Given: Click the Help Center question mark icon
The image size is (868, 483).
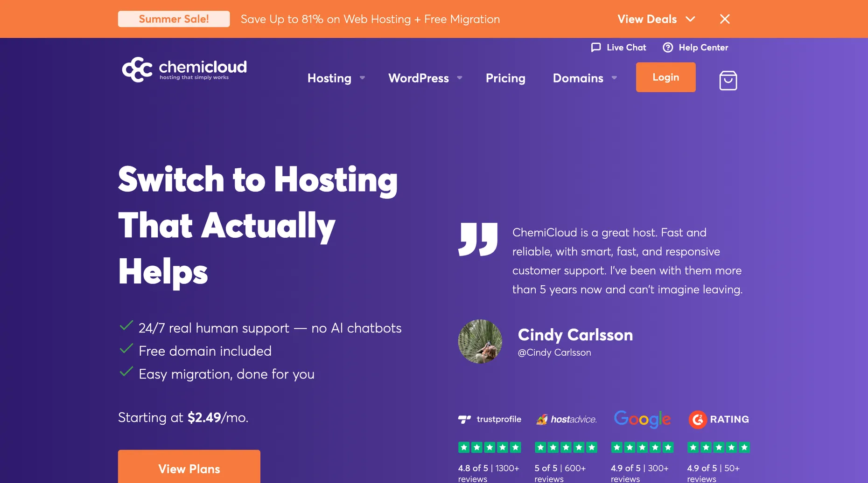Looking at the screenshot, I should (x=668, y=48).
